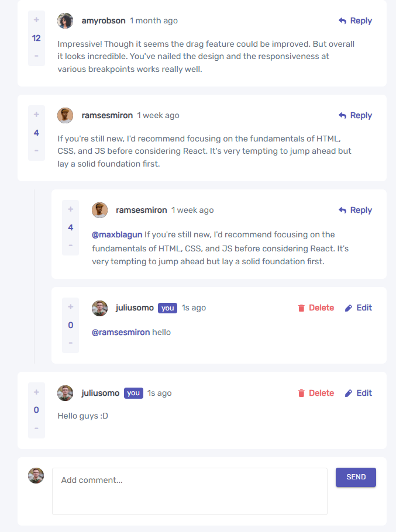Viewport: 396px width, 532px height.
Task: Delete the "Hello guys :D" comment
Action: (x=316, y=393)
